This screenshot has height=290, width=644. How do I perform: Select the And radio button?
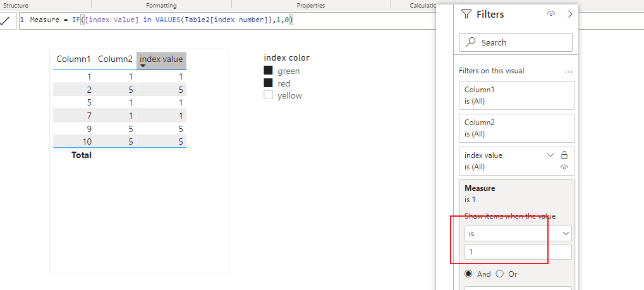coord(469,274)
